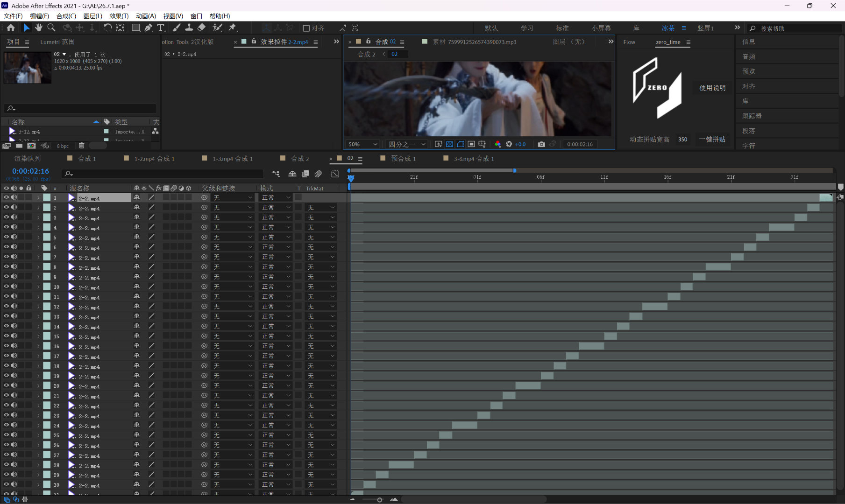Hide layer 5 using its eye icon

(x=7, y=237)
